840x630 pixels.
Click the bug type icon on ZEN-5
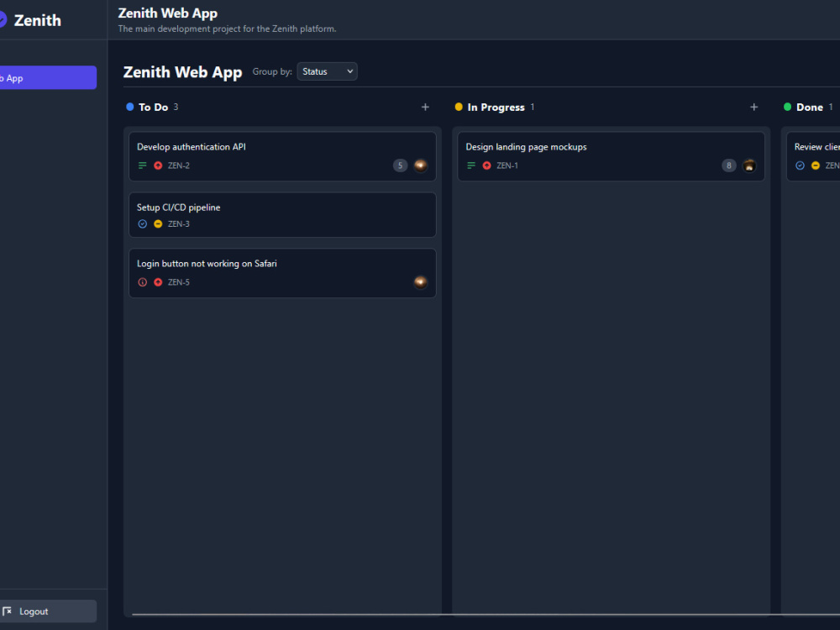click(143, 282)
